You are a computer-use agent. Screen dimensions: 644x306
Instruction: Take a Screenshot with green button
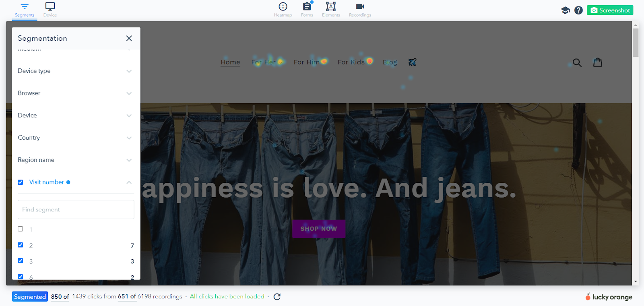pos(610,10)
